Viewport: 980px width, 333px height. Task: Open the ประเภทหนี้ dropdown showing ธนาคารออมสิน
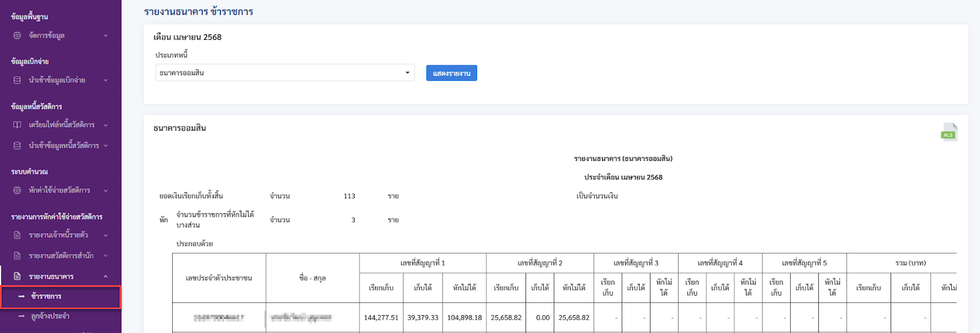(285, 73)
